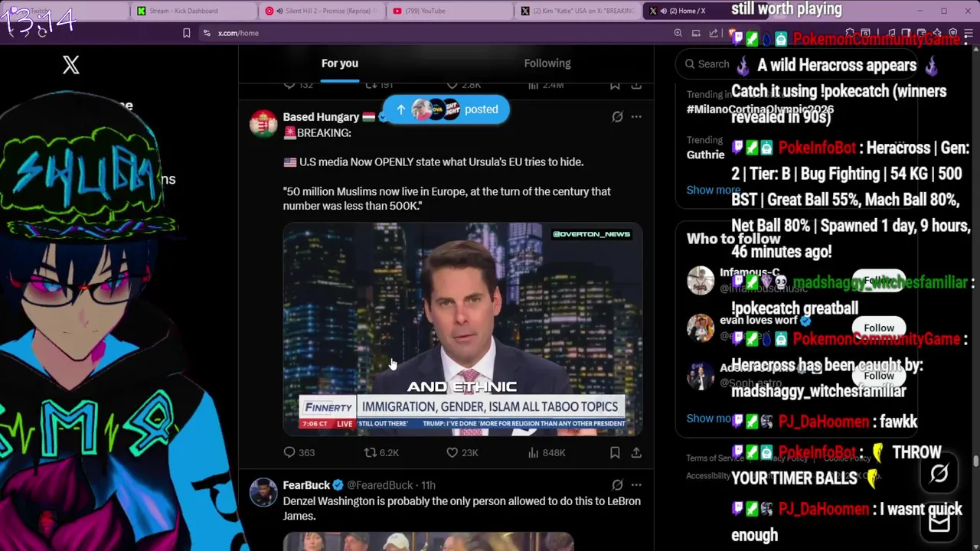Click Follow for the third suggested account
The height and width of the screenshot is (551, 980).
click(879, 375)
